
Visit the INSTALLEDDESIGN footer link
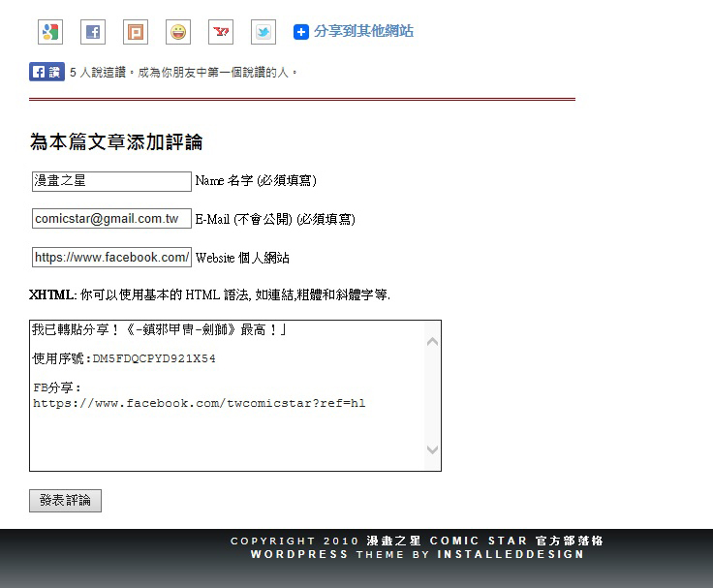[x=511, y=555]
